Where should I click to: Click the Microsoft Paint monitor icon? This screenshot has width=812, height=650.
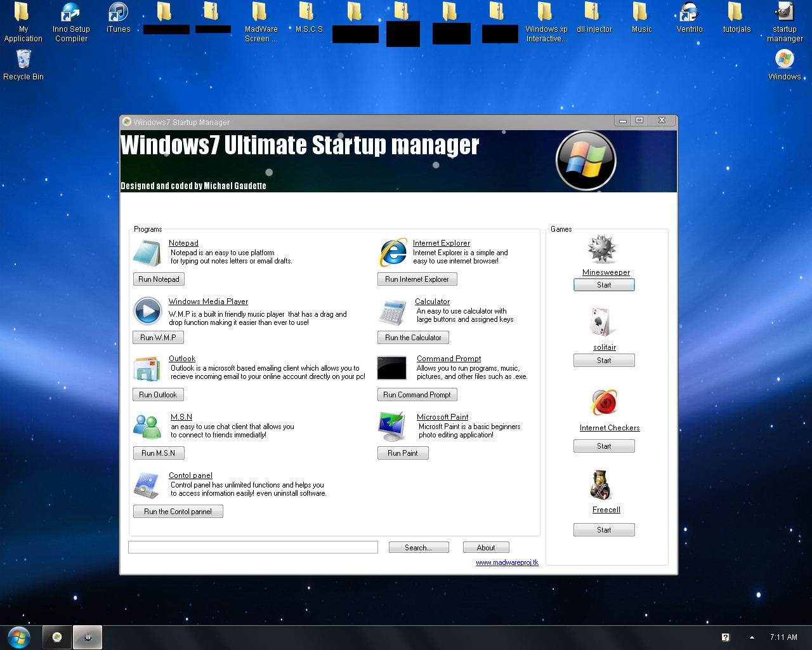pos(392,427)
